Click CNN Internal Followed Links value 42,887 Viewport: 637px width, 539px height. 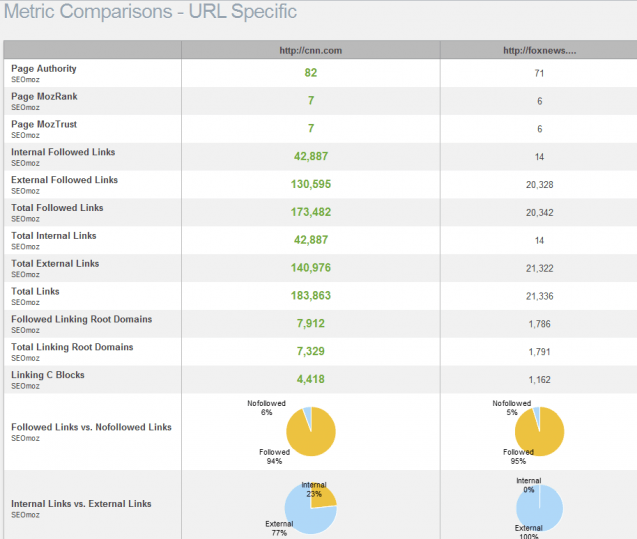point(311,156)
